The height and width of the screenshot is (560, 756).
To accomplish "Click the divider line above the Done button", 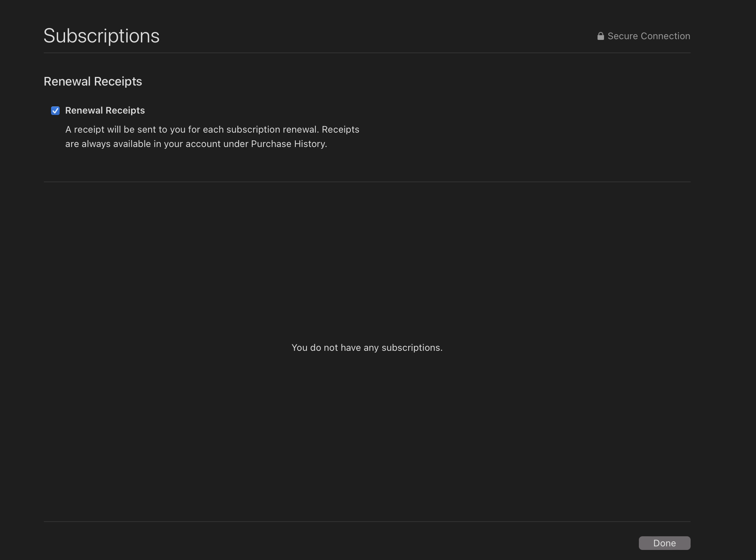I will pos(367,522).
